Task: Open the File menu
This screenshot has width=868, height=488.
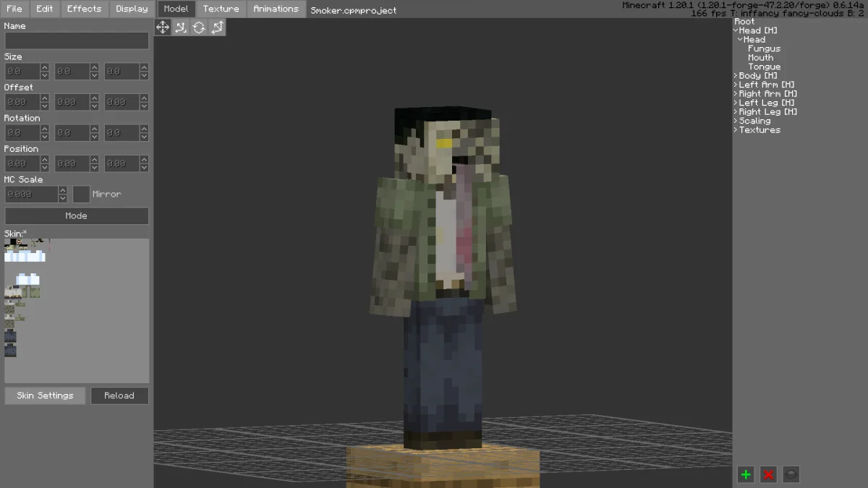Action: 14,9
